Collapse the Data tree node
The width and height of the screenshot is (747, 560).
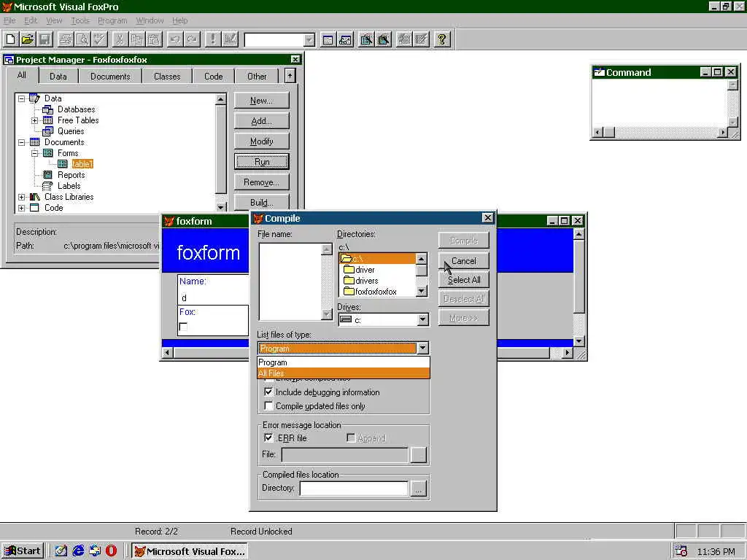(x=21, y=98)
